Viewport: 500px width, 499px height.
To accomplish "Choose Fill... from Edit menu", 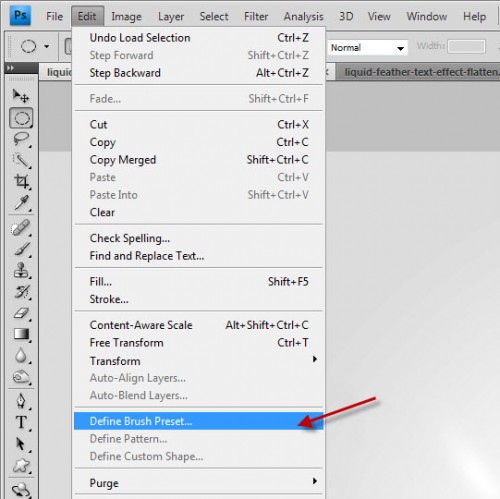I will [x=198, y=282].
